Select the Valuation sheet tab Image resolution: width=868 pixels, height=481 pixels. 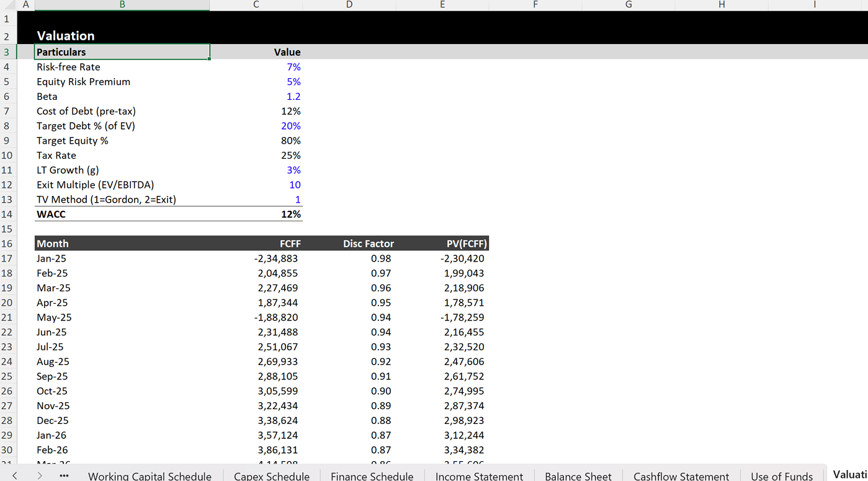[851, 475]
